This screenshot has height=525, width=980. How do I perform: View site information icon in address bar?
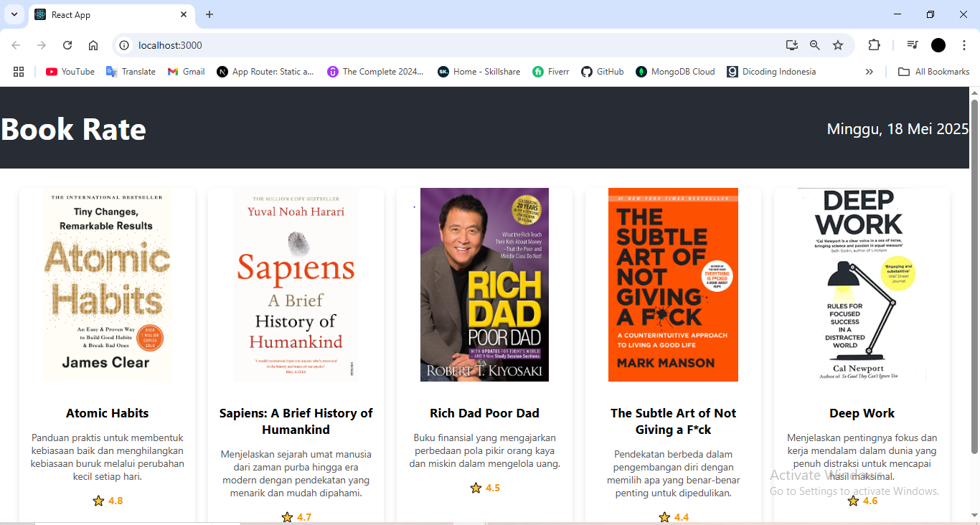point(124,45)
